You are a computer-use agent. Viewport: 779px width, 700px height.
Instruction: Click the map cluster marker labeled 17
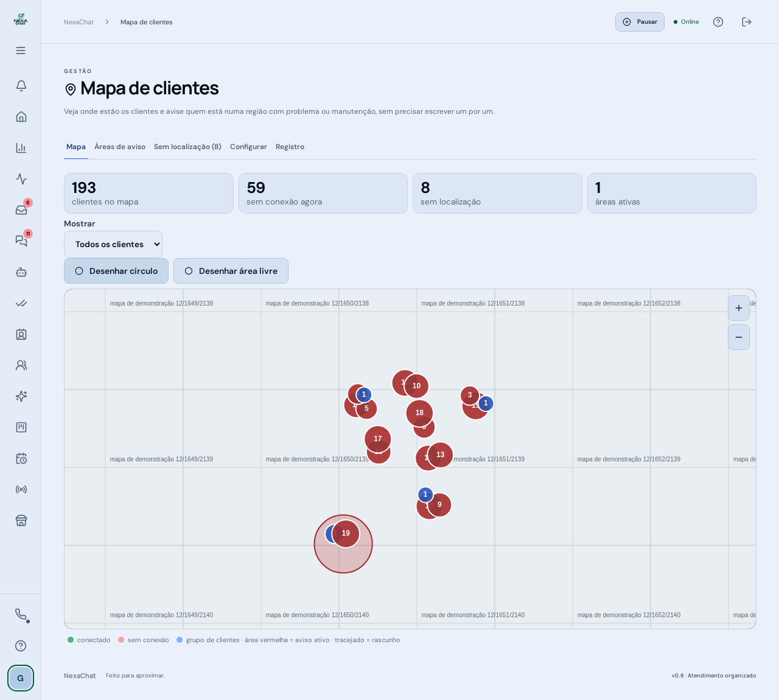point(378,439)
